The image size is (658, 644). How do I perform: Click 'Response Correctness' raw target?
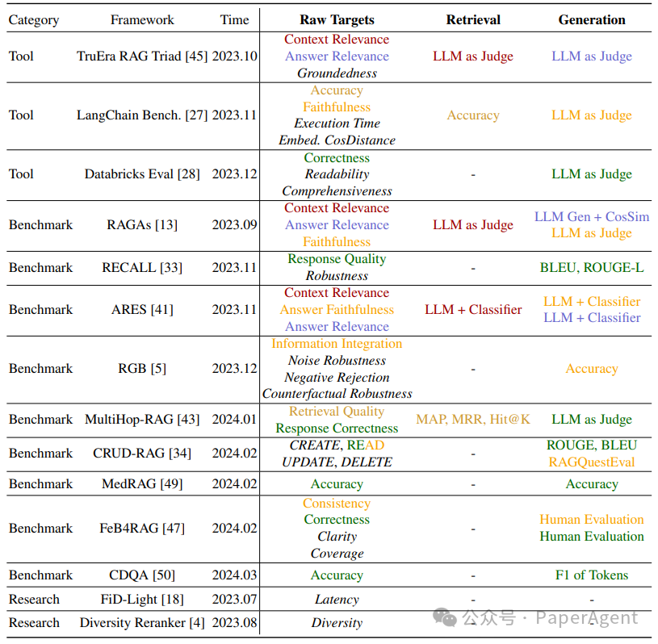click(337, 429)
